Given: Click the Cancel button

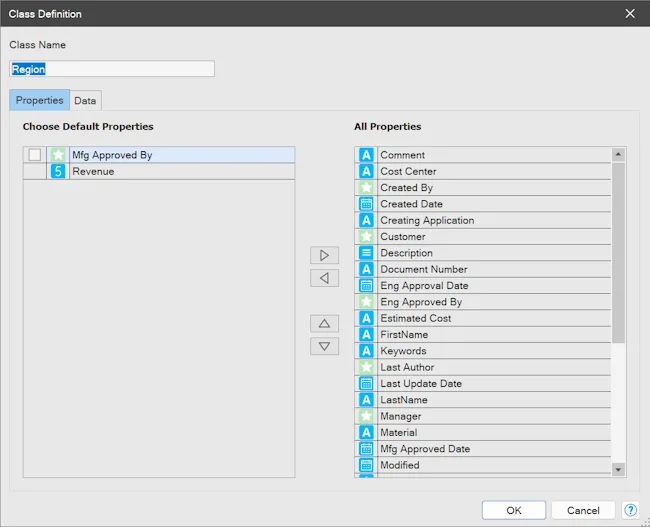Looking at the screenshot, I should click(x=583, y=510).
